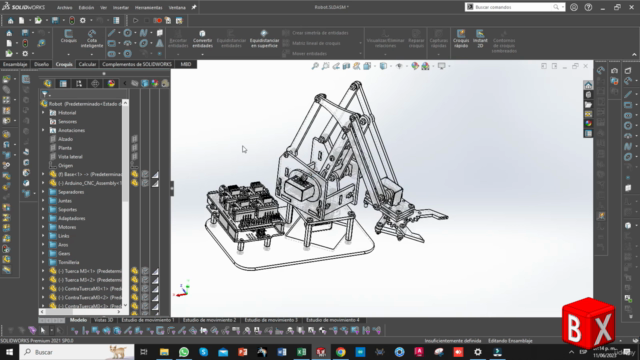The image size is (640, 360).
Task: Collapse display pane with left chevron
Action: [125, 84]
